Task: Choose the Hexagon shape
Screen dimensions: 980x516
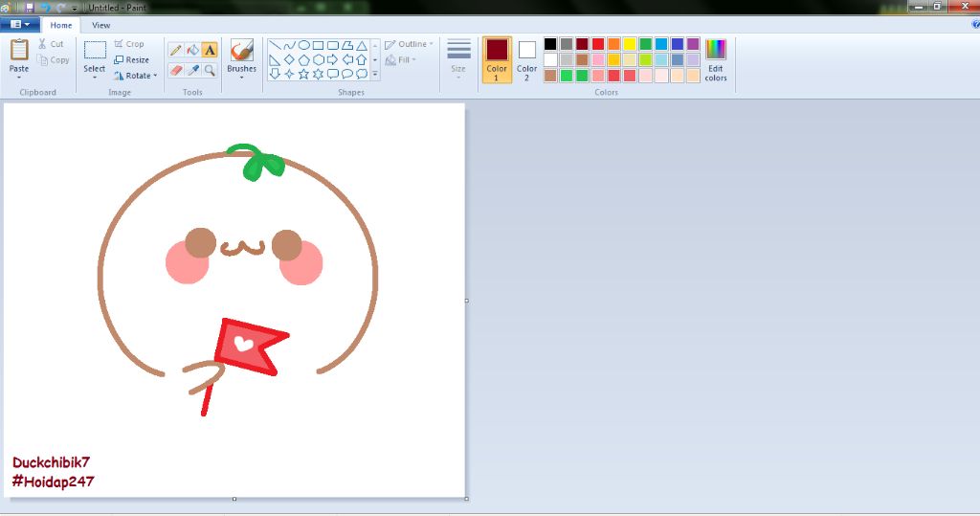Action: pos(318,60)
